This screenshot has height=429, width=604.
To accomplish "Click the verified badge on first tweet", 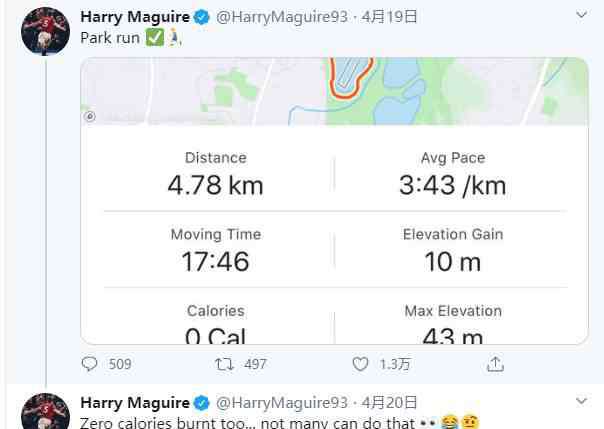I will click(201, 17).
